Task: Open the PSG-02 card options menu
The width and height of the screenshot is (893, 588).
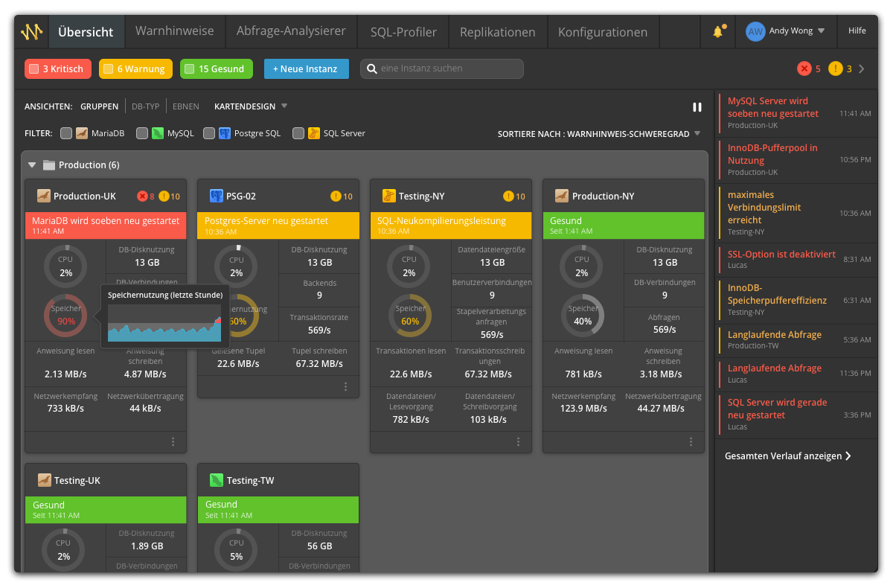Action: 346,386
